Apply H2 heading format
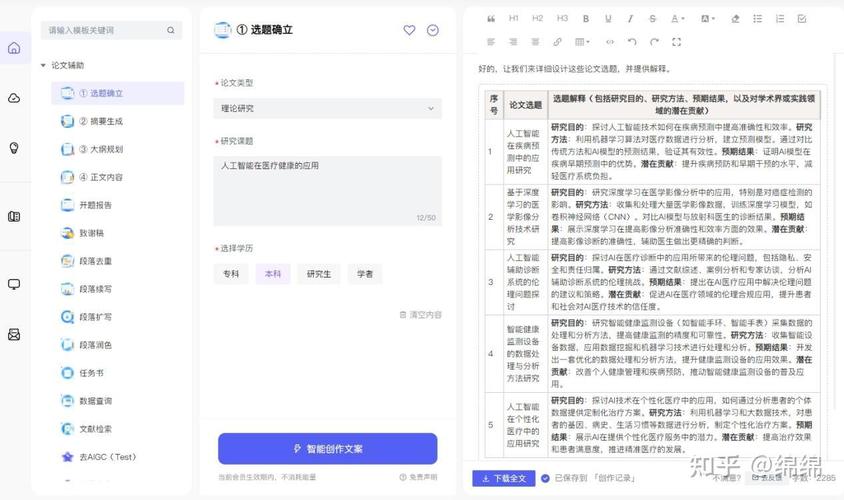Screen dimensions: 844x500 (537, 18)
